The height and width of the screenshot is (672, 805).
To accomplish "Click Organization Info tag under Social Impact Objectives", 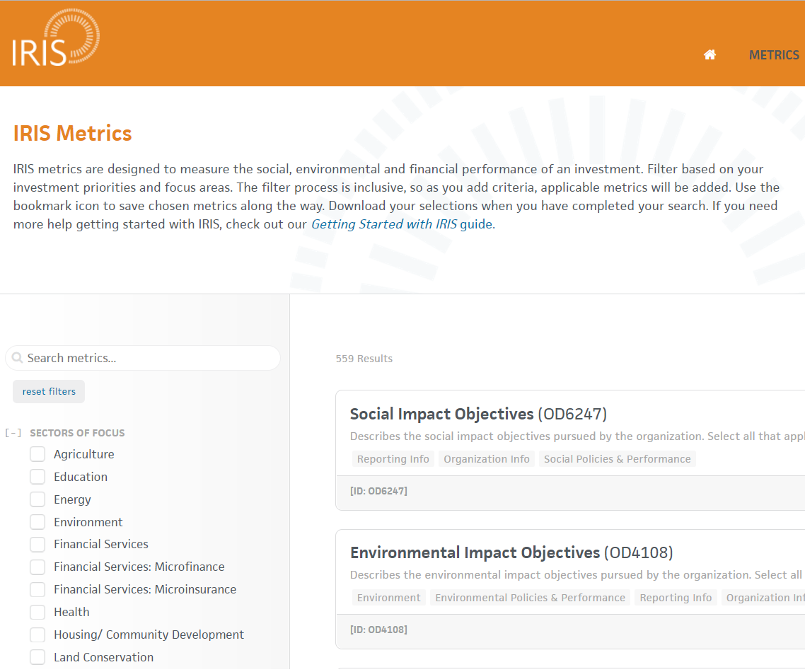I will click(487, 459).
